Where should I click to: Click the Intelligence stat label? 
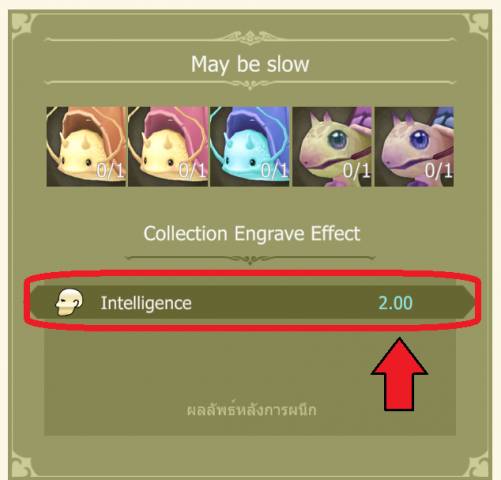[x=146, y=303]
